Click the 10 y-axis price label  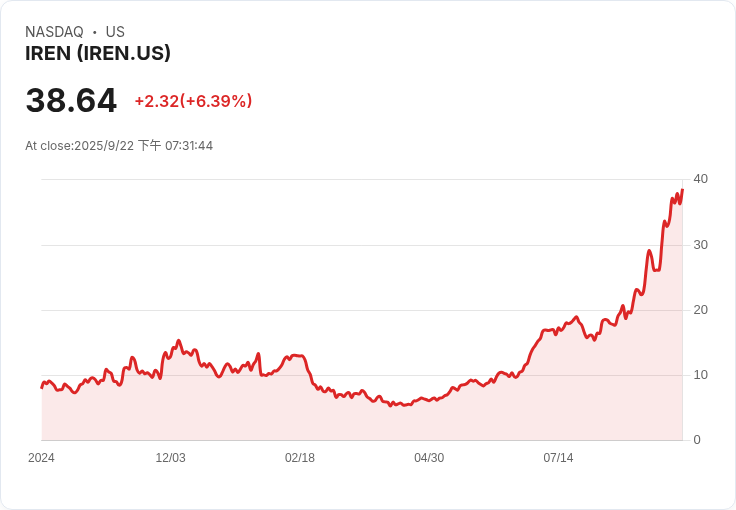pyautogui.click(x=701, y=375)
